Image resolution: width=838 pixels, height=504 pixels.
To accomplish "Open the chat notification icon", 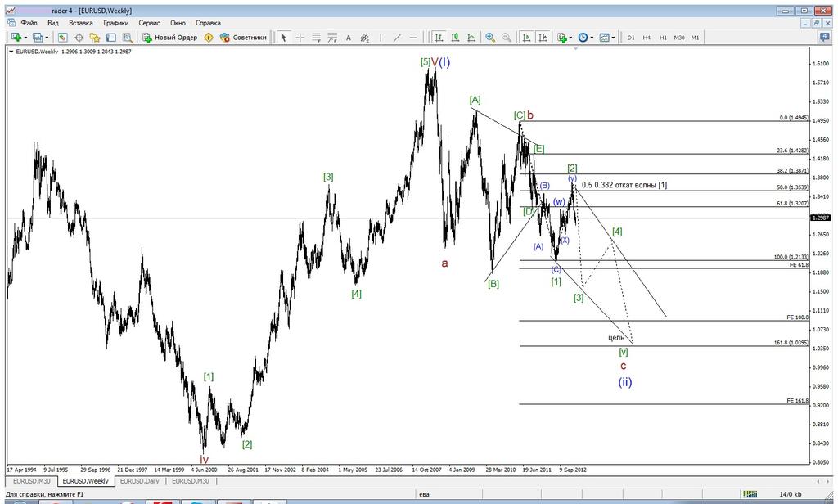I will [825, 37].
